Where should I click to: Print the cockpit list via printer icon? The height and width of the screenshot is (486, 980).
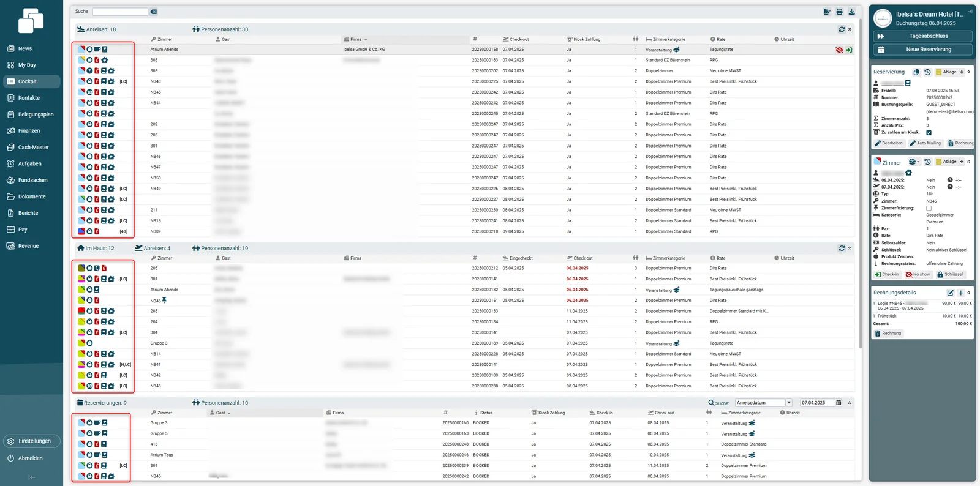coord(839,12)
